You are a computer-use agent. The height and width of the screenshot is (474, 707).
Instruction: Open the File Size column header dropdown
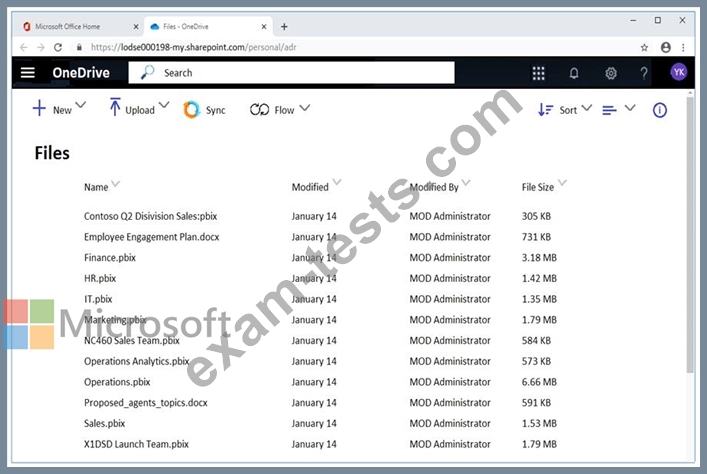pyautogui.click(x=562, y=182)
